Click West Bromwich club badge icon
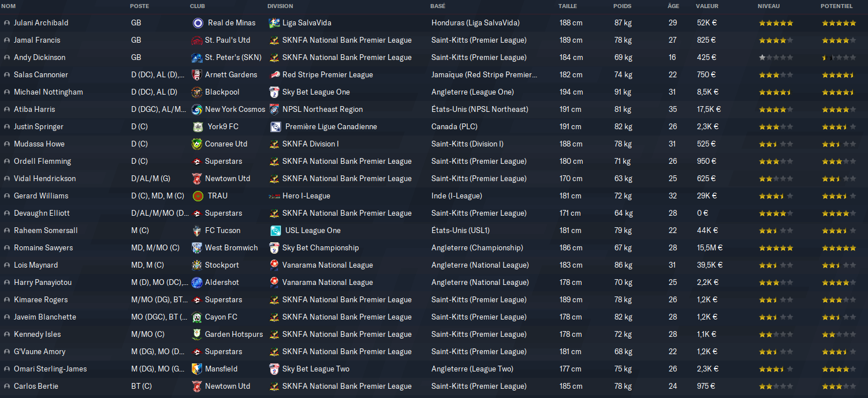 coord(197,248)
